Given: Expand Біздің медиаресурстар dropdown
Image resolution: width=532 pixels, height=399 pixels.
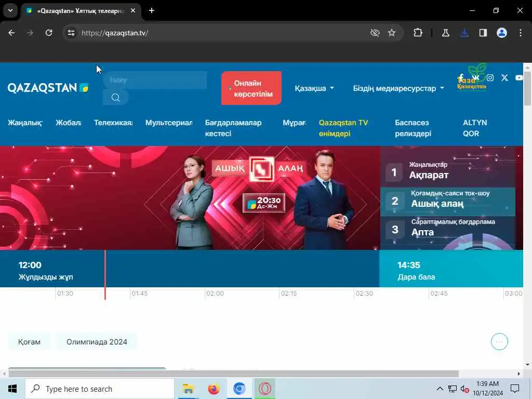Looking at the screenshot, I should [398, 88].
